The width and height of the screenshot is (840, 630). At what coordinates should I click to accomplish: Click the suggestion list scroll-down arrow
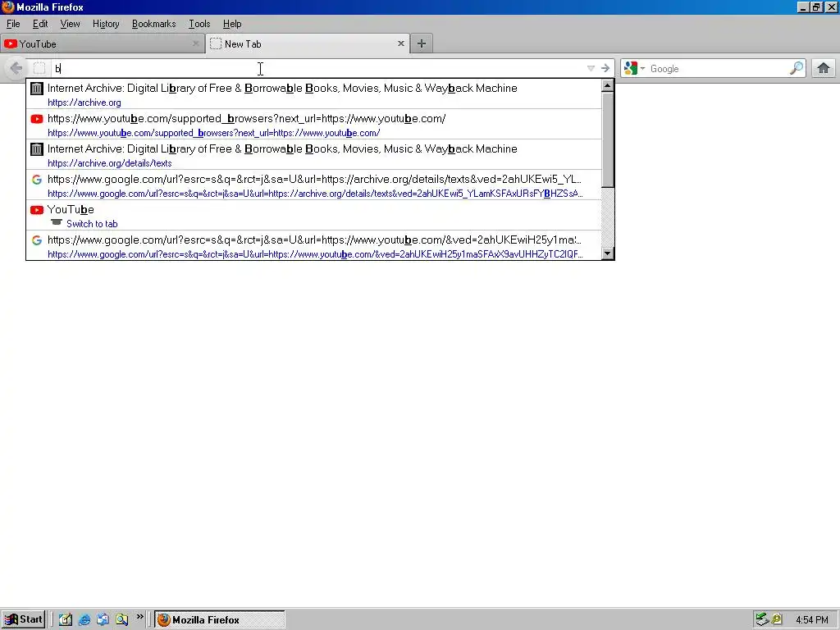tap(608, 253)
